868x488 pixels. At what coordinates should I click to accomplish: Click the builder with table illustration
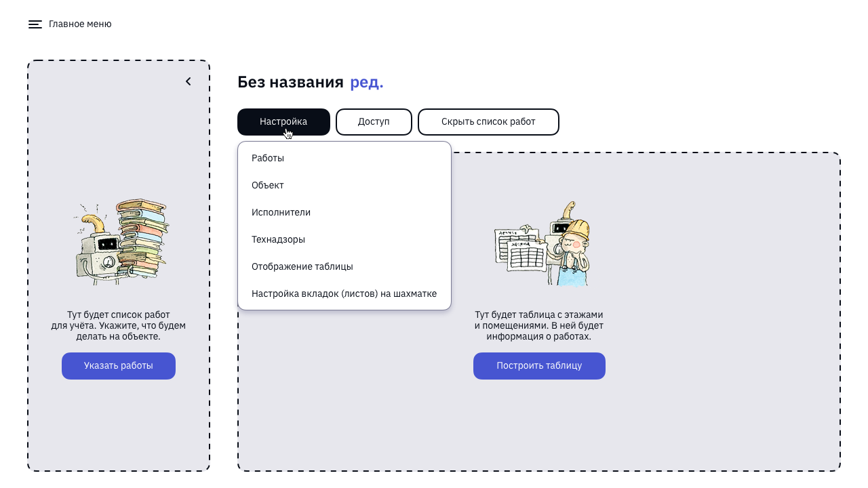[x=542, y=244]
